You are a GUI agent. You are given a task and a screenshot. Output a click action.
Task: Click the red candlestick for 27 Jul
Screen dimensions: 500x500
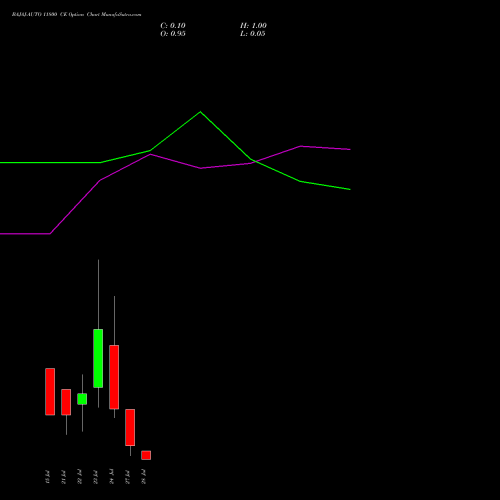tap(130, 427)
